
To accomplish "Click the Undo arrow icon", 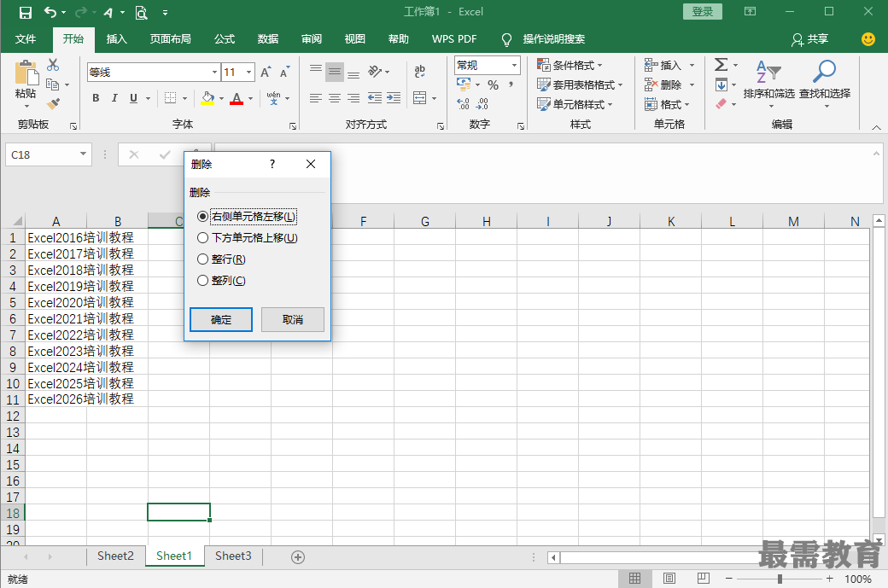I will 50,12.
